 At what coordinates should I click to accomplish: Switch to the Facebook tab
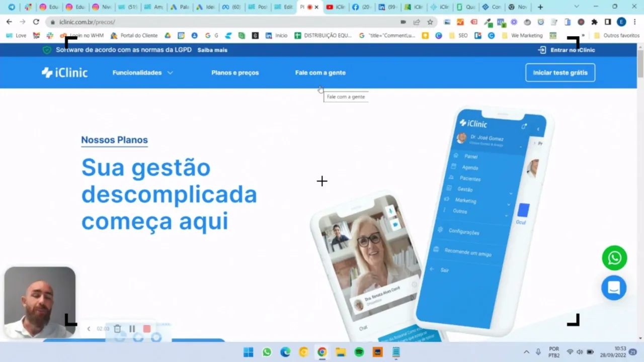(362, 7)
